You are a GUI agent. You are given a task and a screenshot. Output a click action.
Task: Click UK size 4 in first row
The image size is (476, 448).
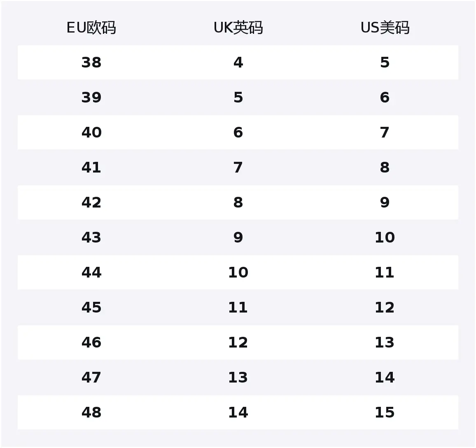tap(238, 63)
